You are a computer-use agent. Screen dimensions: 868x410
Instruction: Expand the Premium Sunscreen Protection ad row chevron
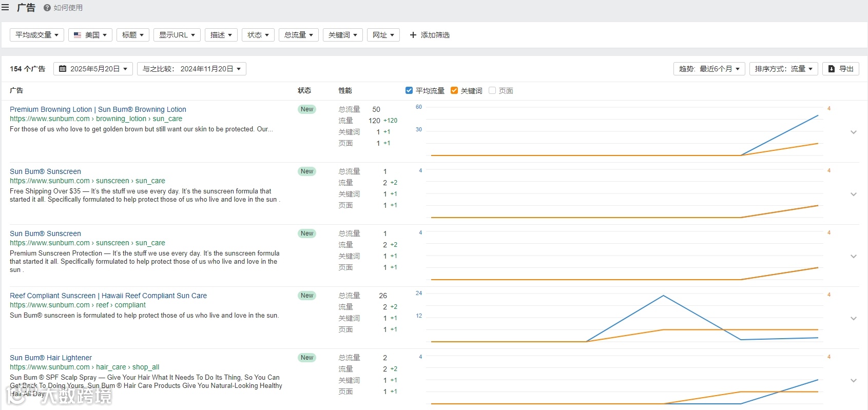tap(854, 256)
